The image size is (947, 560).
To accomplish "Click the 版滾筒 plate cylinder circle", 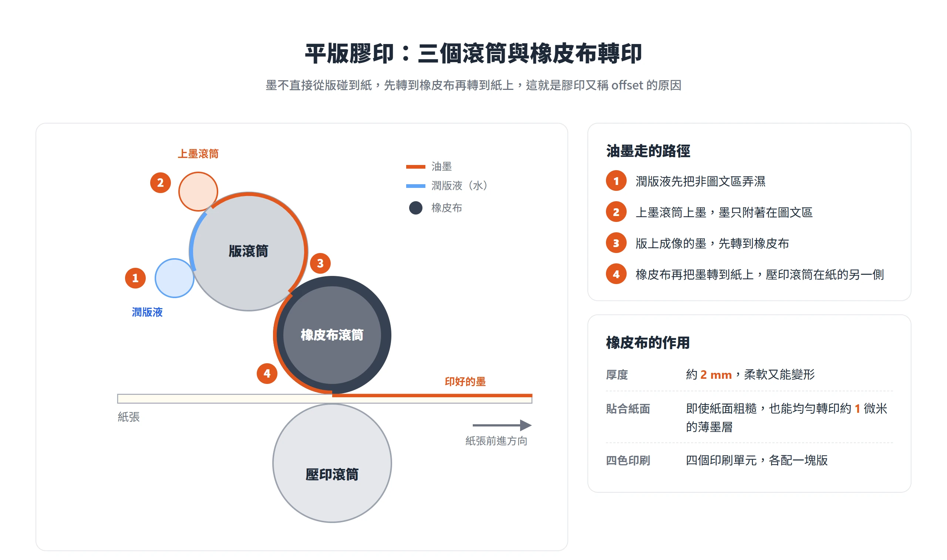I will pyautogui.click(x=248, y=251).
